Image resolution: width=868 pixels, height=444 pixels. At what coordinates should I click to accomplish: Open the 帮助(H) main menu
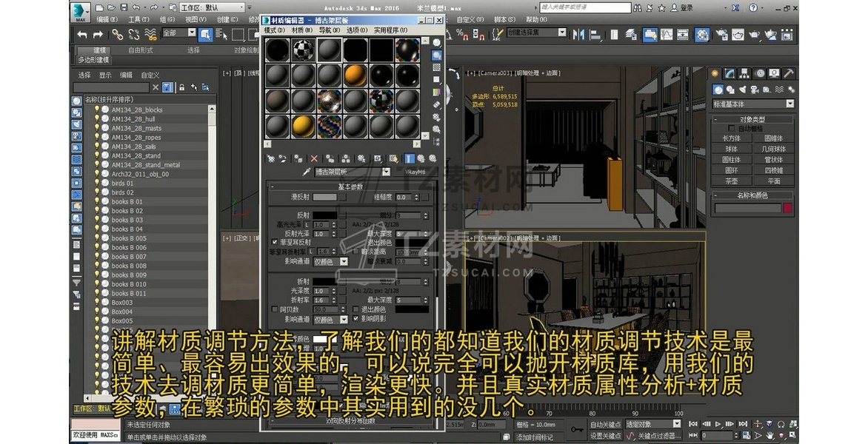[536, 19]
